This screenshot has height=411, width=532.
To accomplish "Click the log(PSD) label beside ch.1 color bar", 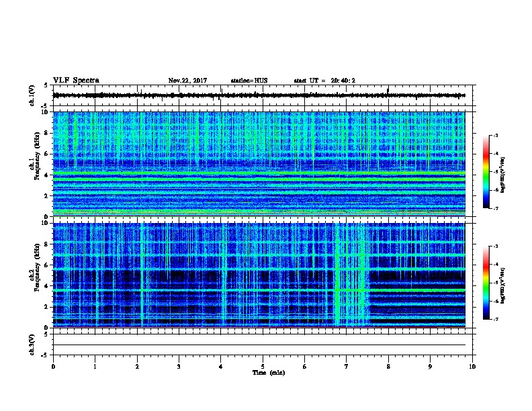I will (503, 175).
